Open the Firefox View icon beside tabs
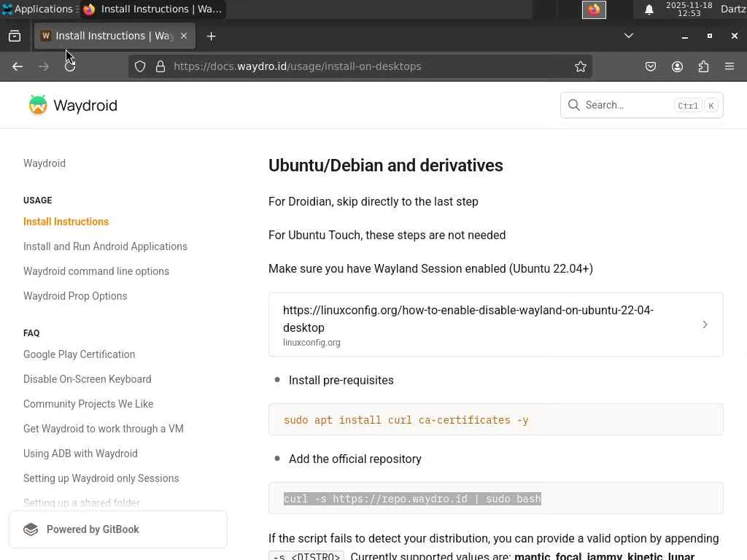 pos(15,36)
